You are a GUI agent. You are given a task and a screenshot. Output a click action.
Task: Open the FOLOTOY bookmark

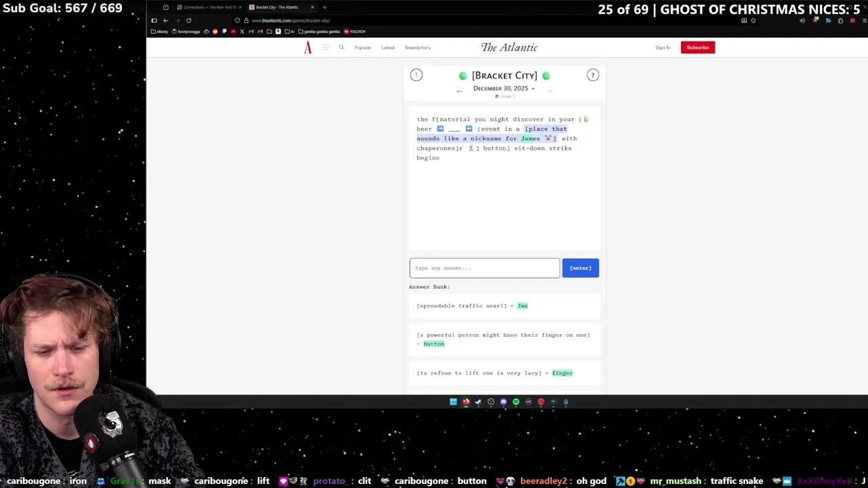click(355, 32)
